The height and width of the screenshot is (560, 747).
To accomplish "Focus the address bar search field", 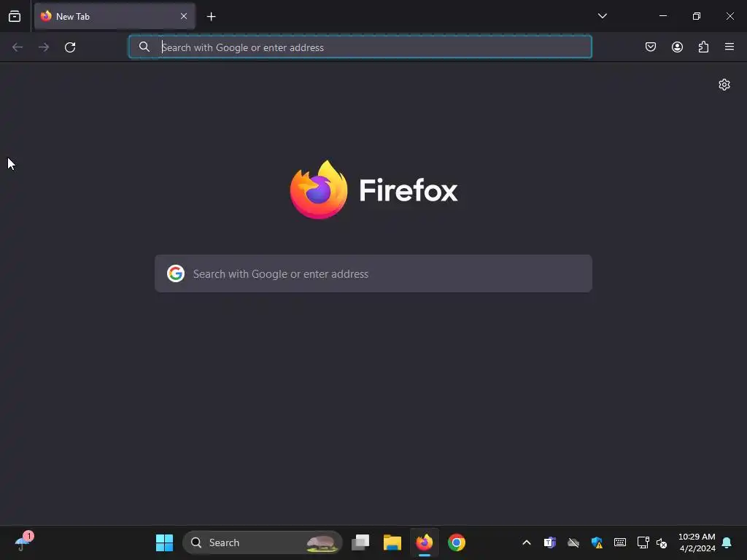I will pos(360,47).
